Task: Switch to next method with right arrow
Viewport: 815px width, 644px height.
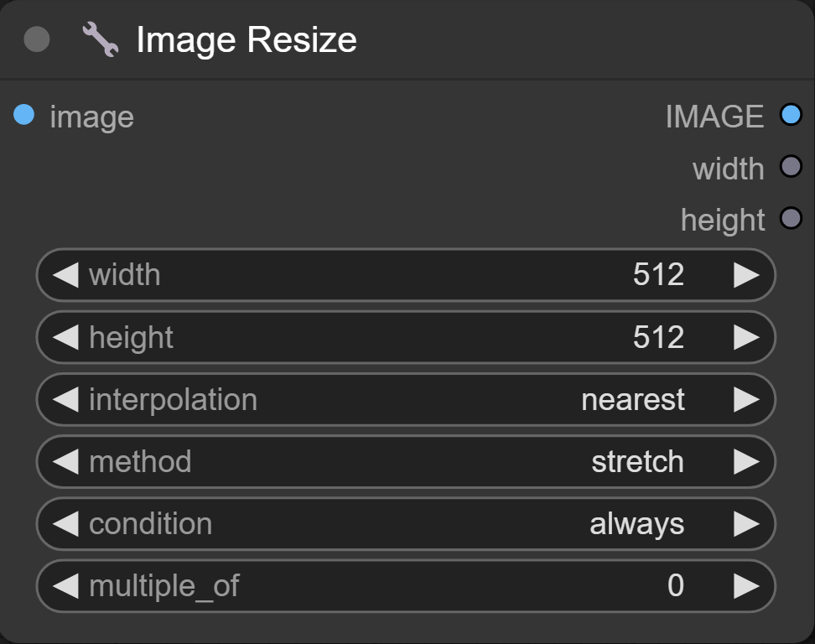Action: pos(746,461)
